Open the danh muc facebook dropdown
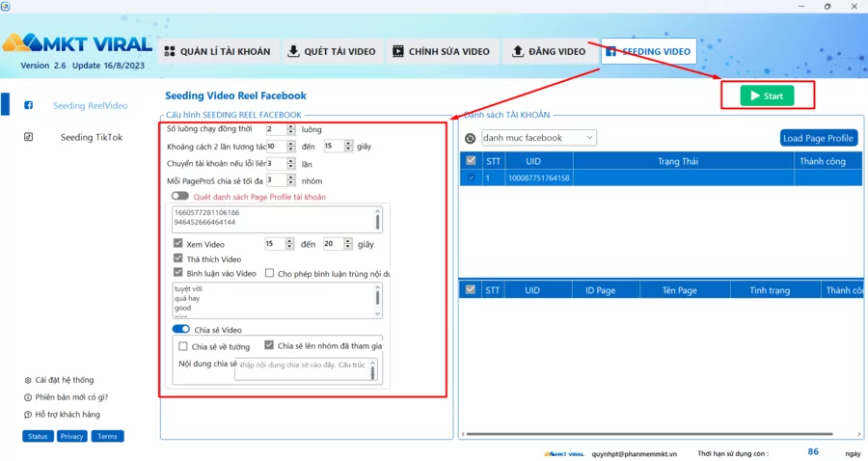Image resolution: width=868 pixels, height=461 pixels. [538, 138]
